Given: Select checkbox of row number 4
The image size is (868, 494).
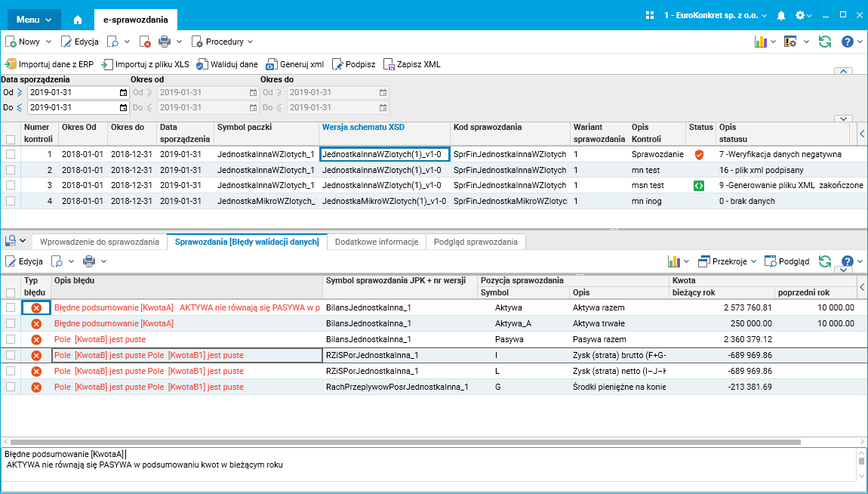Looking at the screenshot, I should (11, 201).
